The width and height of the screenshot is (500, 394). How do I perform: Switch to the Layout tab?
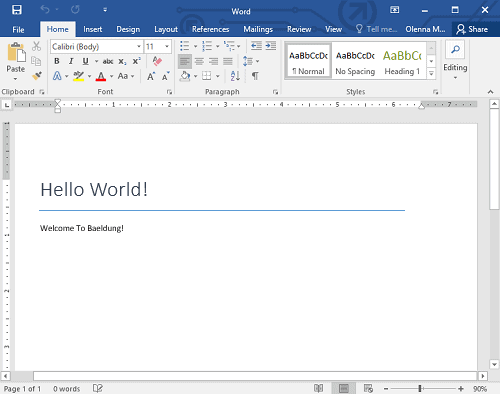(166, 30)
